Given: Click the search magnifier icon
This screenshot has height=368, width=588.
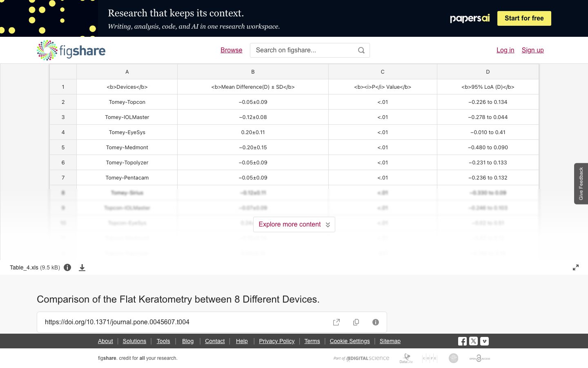Looking at the screenshot, I should pos(361,50).
